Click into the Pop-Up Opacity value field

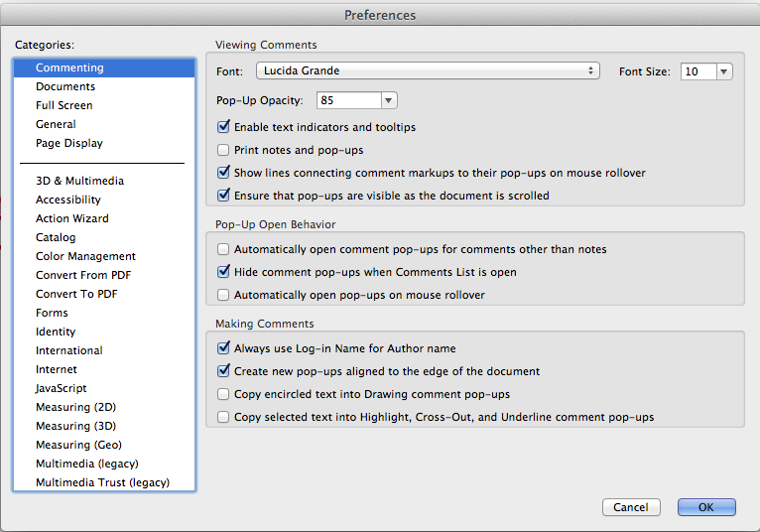point(349,100)
